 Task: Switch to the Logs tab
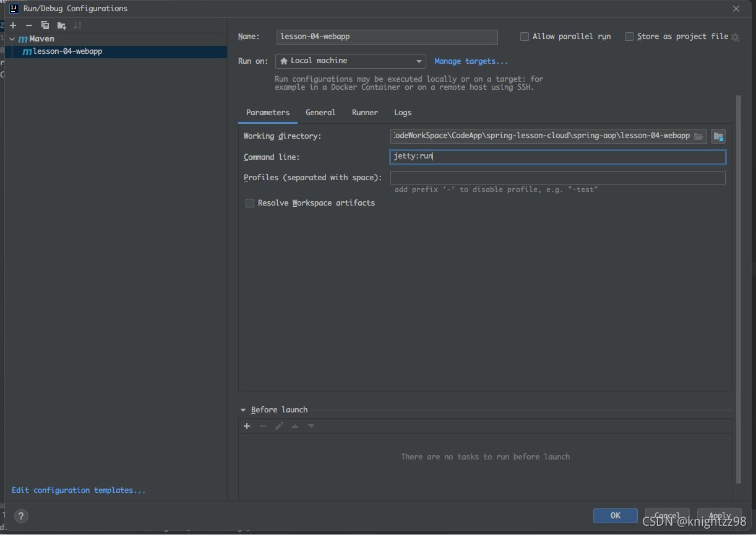[403, 113]
